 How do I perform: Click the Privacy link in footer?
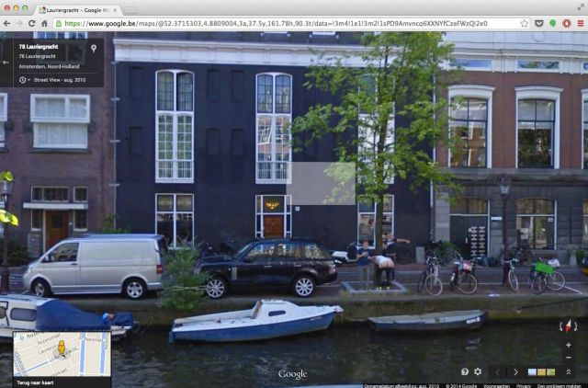click(523, 385)
